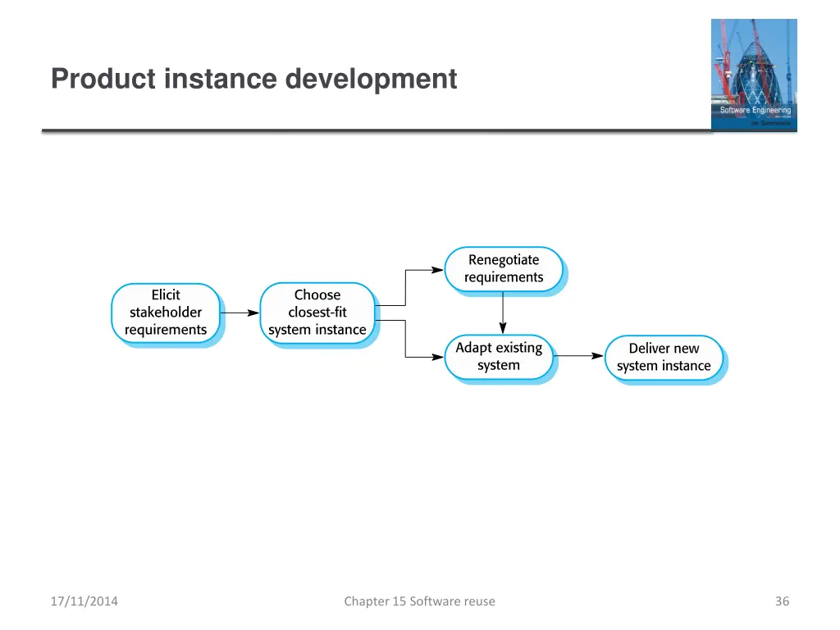Click the date text 17/11/2014

[x=84, y=601]
